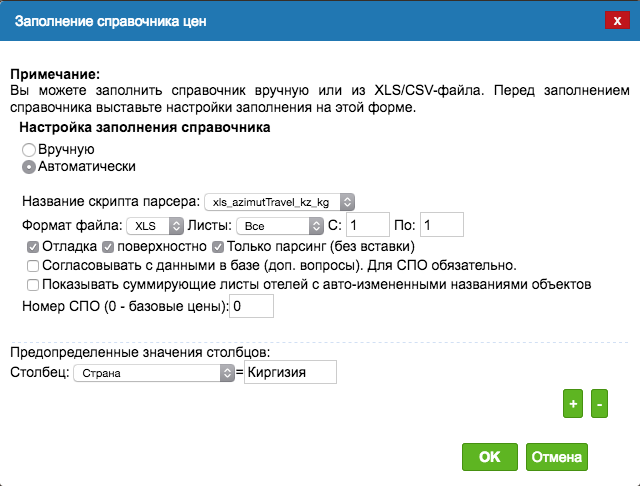Enable Согласовывать с данными в базе
The width and height of the screenshot is (640, 486).
33,266
